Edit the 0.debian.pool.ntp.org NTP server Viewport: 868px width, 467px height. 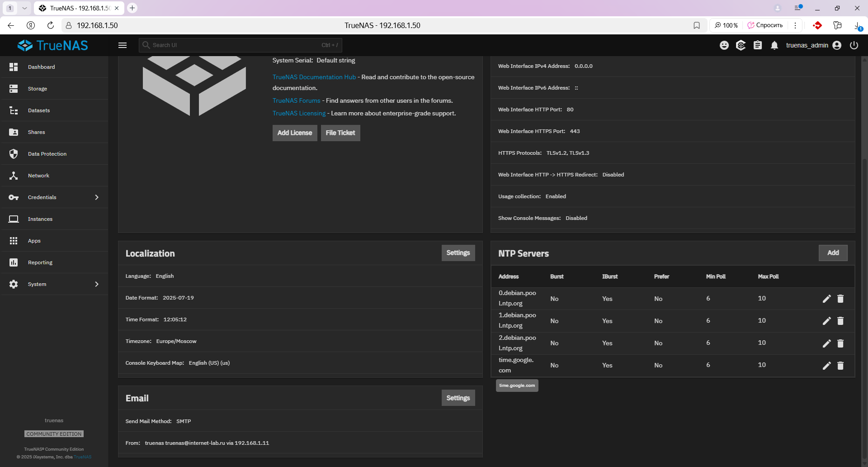click(x=826, y=299)
